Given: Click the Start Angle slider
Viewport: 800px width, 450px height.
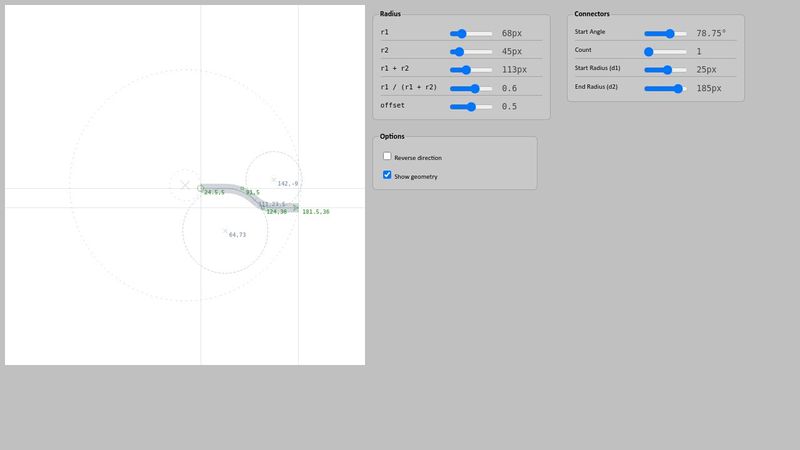Looking at the screenshot, I should coord(665,33).
